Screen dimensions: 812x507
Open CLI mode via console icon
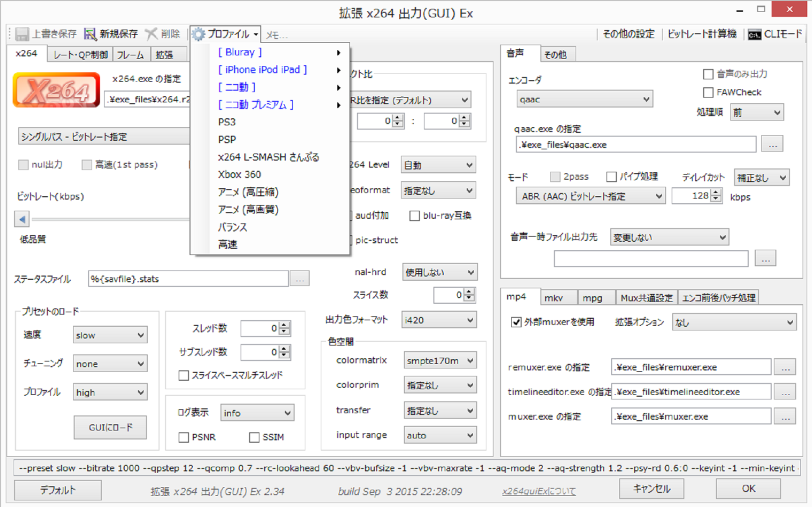pyautogui.click(x=754, y=34)
